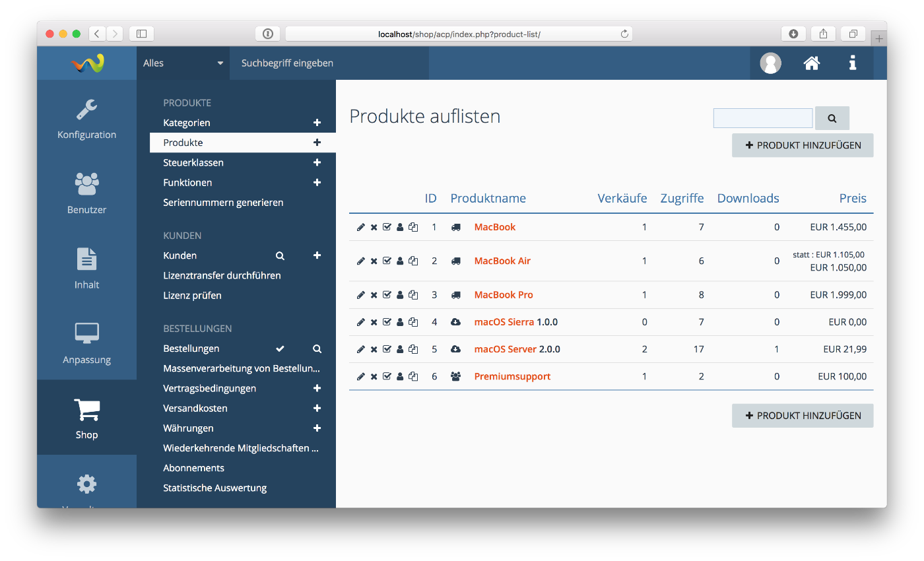Copy the Premiumsupport product via duplicate icon

pyautogui.click(x=413, y=376)
